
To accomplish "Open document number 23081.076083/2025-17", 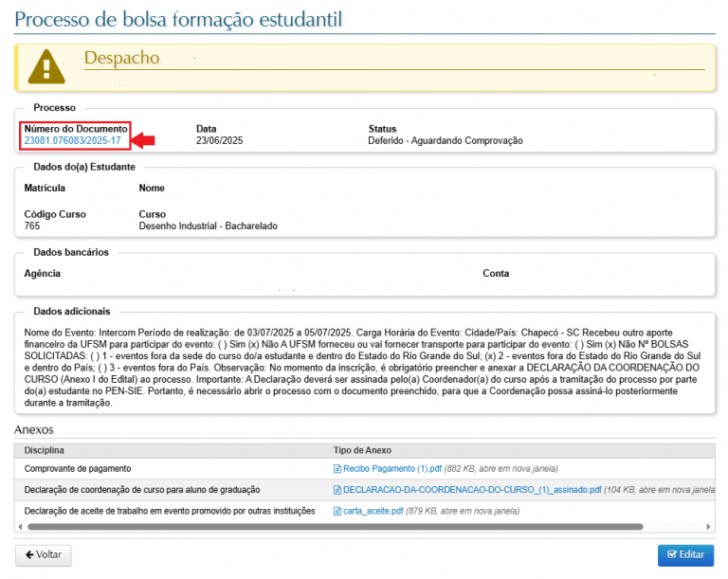I will (x=72, y=141).
